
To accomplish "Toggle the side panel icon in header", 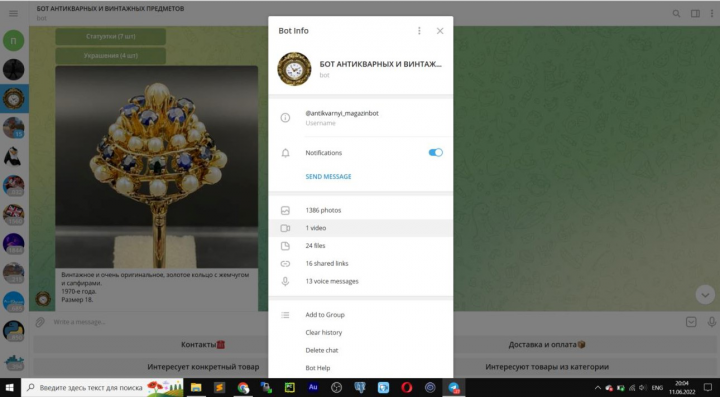I will pyautogui.click(x=695, y=14).
